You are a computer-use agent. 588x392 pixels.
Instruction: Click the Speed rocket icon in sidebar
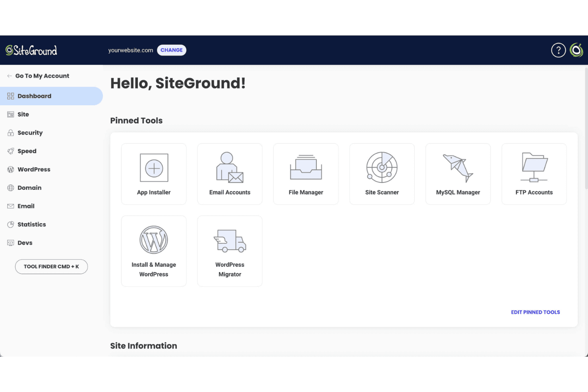click(11, 151)
